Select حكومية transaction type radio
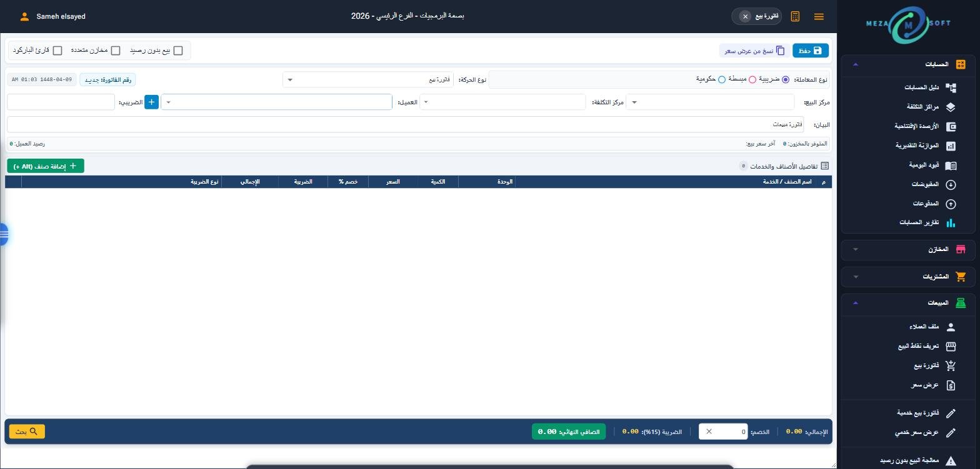The image size is (980, 469). click(722, 79)
